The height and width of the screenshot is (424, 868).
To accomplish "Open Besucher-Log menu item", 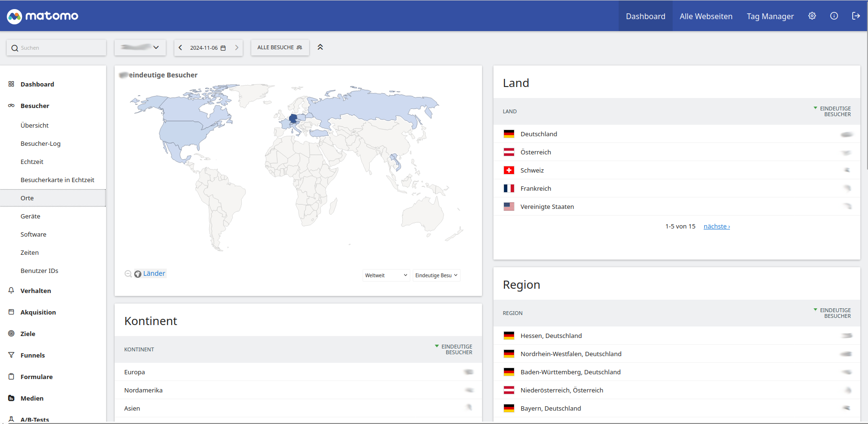I will (41, 143).
